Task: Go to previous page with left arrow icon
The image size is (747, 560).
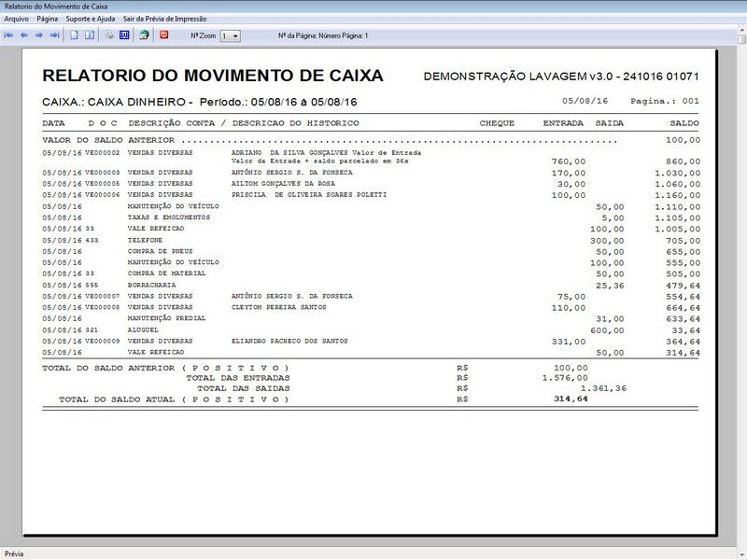Action: [24, 35]
